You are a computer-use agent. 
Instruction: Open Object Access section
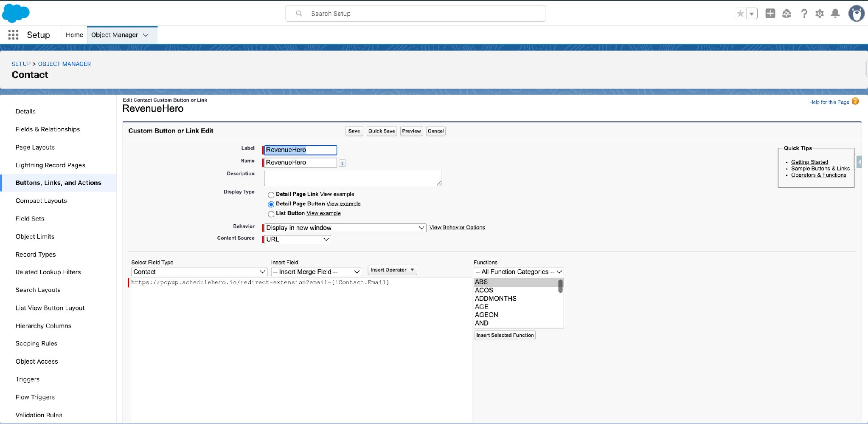point(37,361)
